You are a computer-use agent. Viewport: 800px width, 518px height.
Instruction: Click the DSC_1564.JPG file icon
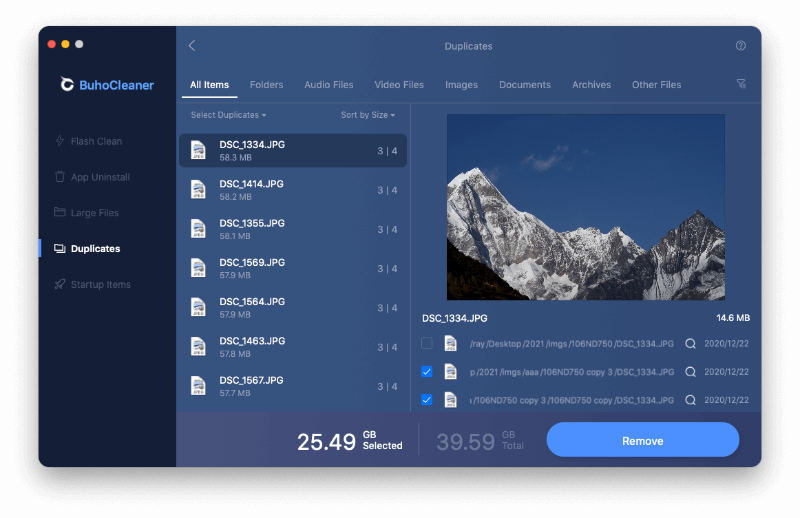198,308
